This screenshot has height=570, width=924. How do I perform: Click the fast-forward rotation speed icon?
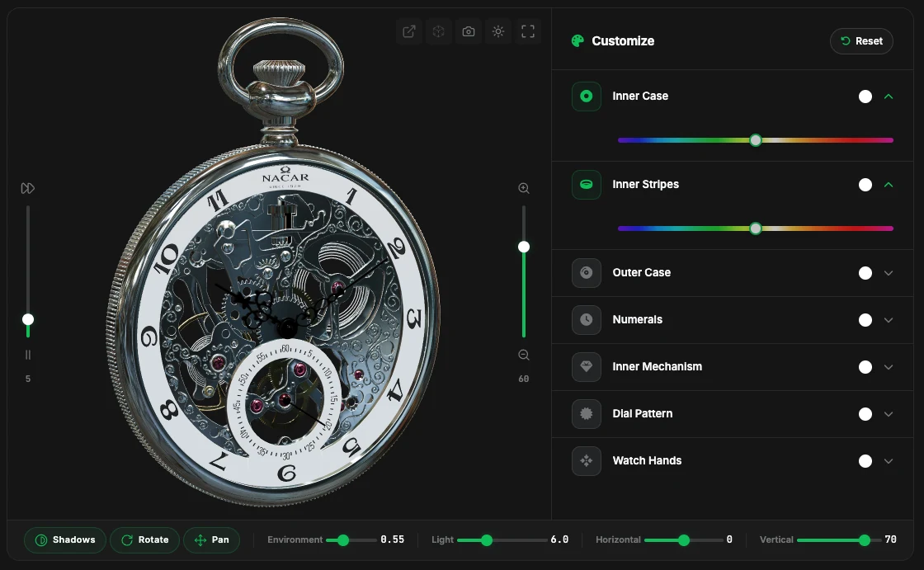[28, 188]
